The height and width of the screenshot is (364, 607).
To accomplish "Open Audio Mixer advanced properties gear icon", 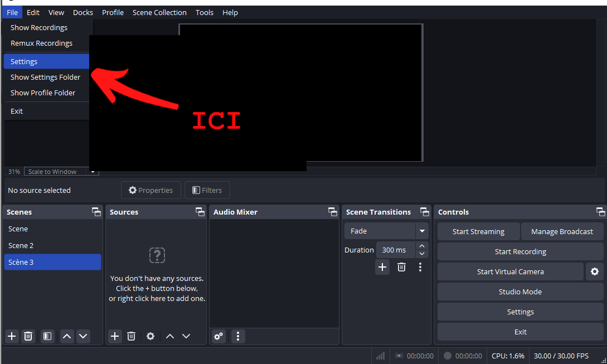I will point(218,336).
